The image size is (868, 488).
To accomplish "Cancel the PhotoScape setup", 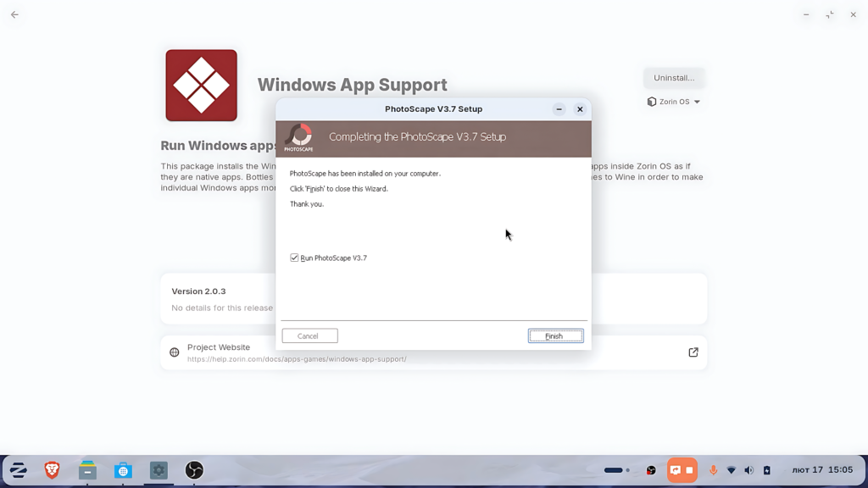I will (309, 335).
